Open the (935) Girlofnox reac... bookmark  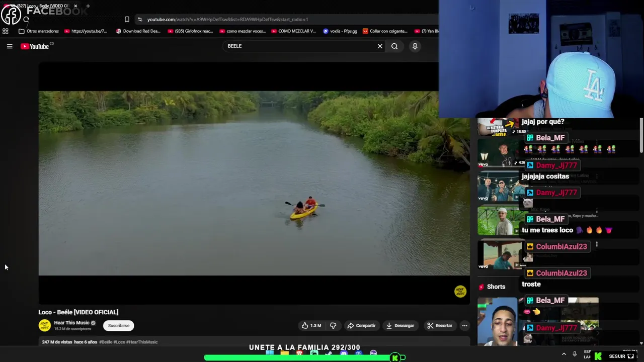[190, 31]
